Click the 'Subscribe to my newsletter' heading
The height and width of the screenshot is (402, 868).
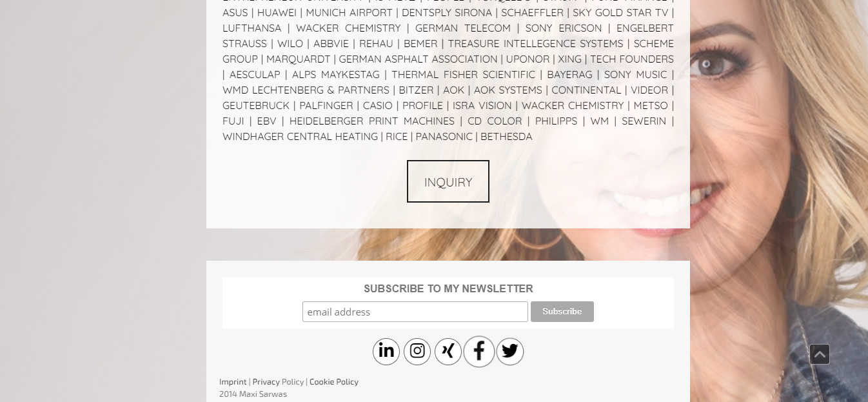[x=448, y=288]
